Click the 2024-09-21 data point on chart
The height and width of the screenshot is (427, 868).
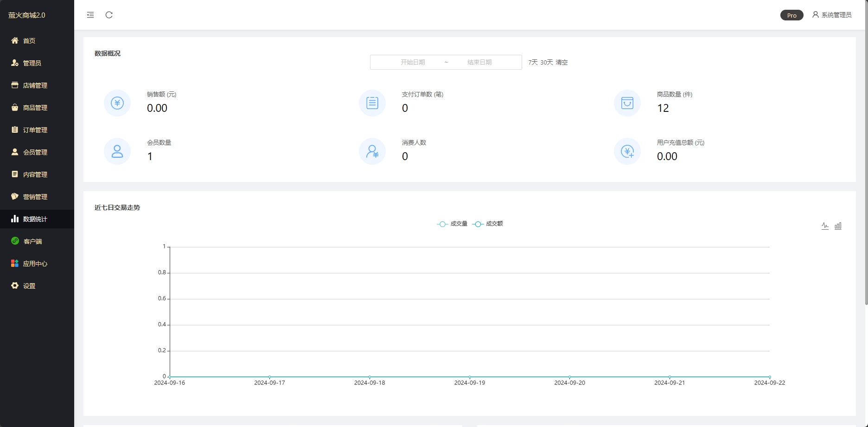click(670, 377)
